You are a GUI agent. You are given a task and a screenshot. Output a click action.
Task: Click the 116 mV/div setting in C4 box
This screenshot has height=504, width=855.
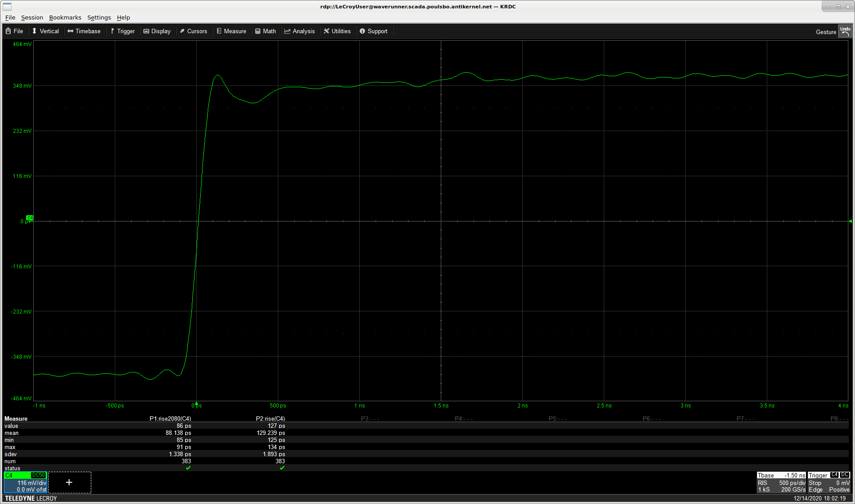pos(32,483)
